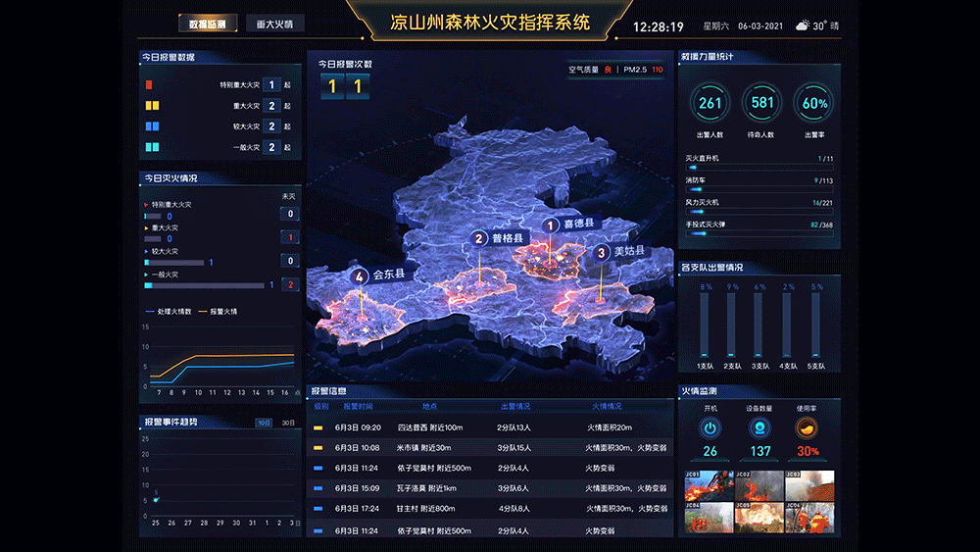Click the clock showing 12:28:19
The width and height of the screenshot is (980, 552).
[x=659, y=26]
